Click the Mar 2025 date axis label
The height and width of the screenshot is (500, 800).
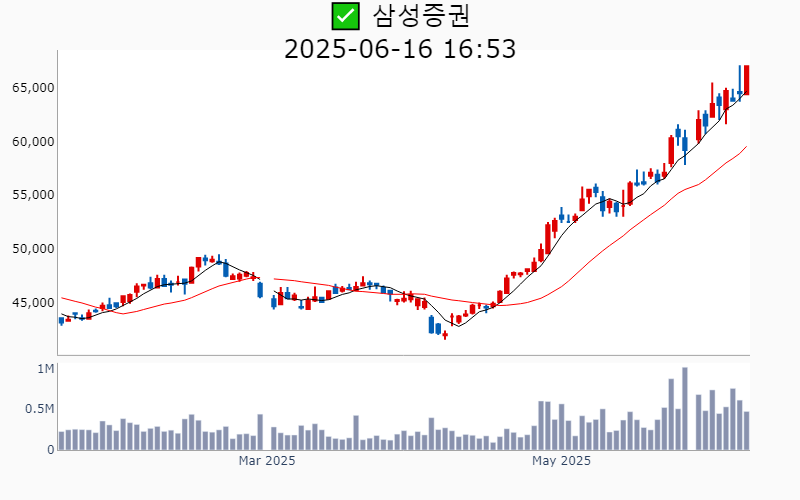coord(267,461)
